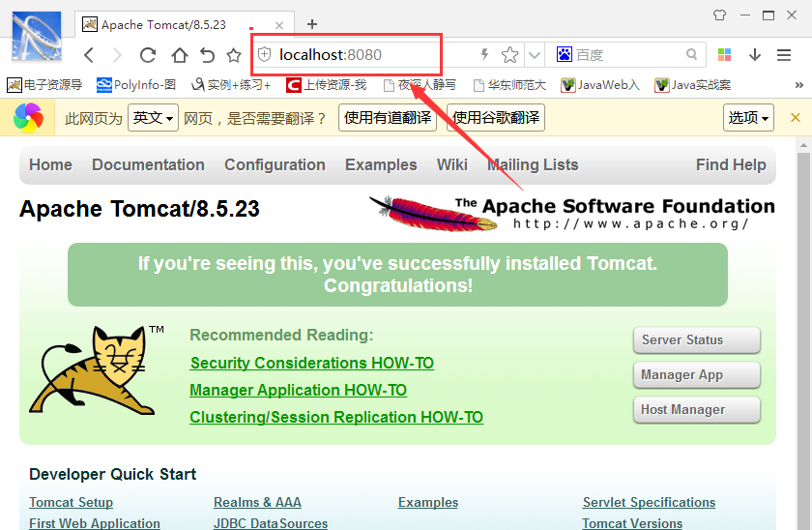Click the Server Status button

coord(697,339)
